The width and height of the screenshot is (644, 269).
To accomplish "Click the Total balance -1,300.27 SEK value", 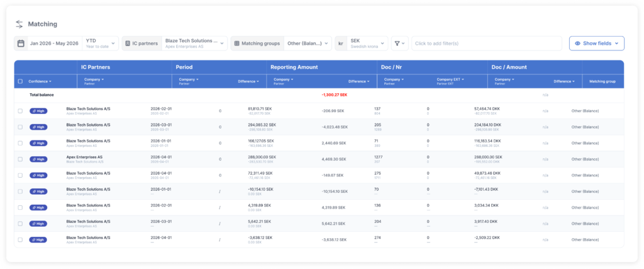I will coord(335,95).
